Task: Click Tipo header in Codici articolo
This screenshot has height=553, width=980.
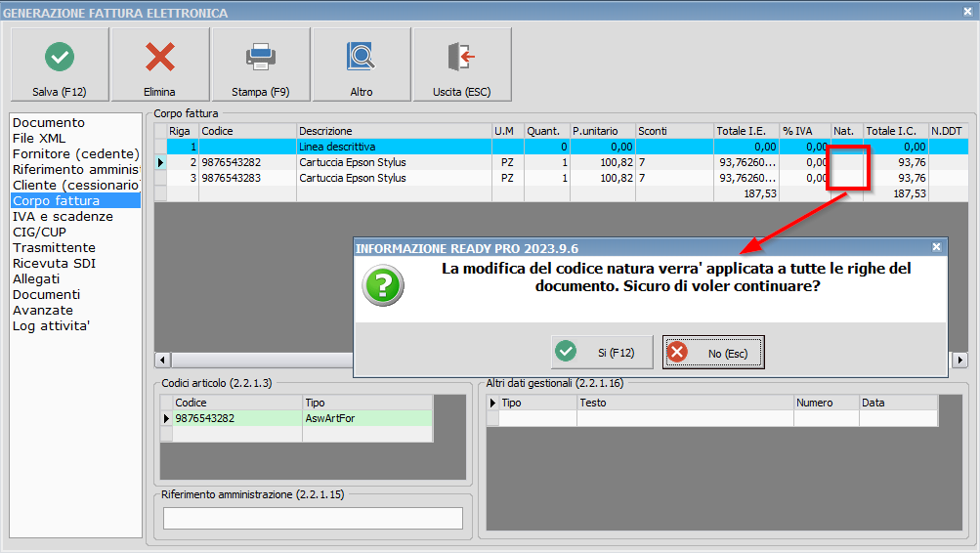Action: point(367,403)
